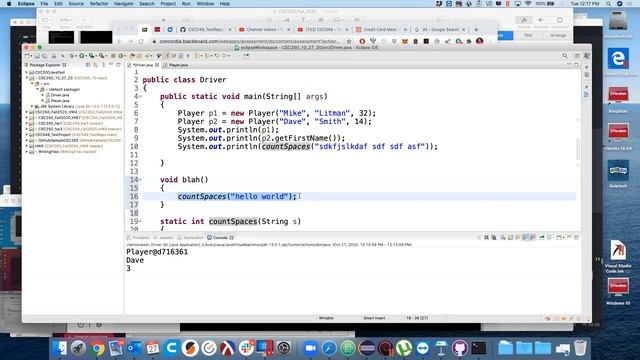Open Eclipse icon in the Dock
Image resolution: width=640 pixels, height=360 pixels.
pyautogui.click(x=367, y=348)
